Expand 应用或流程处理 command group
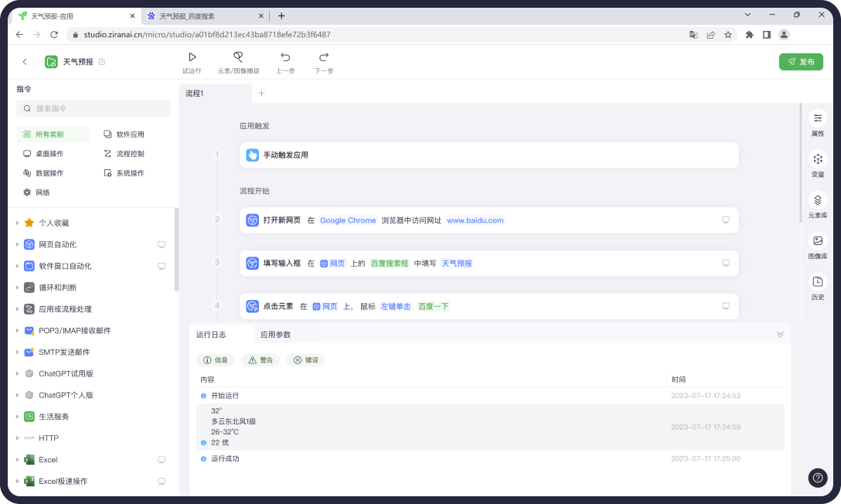Image resolution: width=841 pixels, height=504 pixels. [17, 308]
